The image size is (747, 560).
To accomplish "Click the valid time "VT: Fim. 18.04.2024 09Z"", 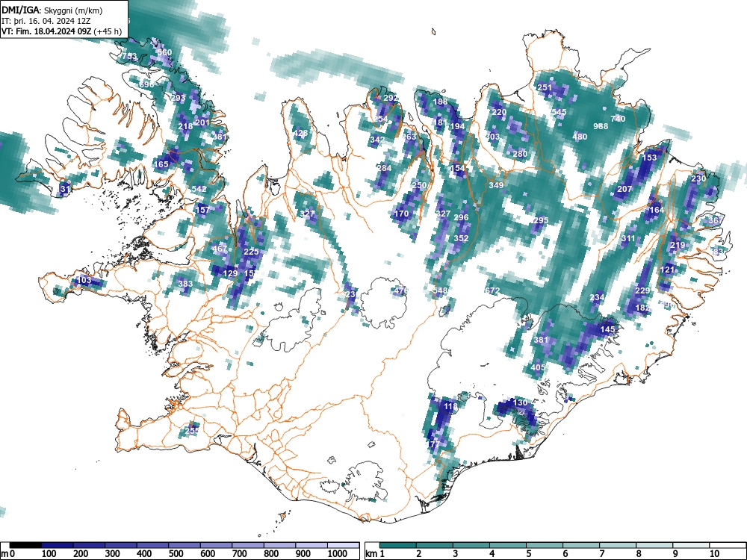I will pyautogui.click(x=46, y=32).
